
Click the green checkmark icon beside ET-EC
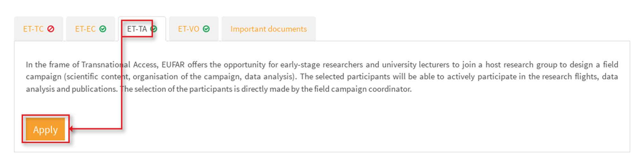(103, 29)
